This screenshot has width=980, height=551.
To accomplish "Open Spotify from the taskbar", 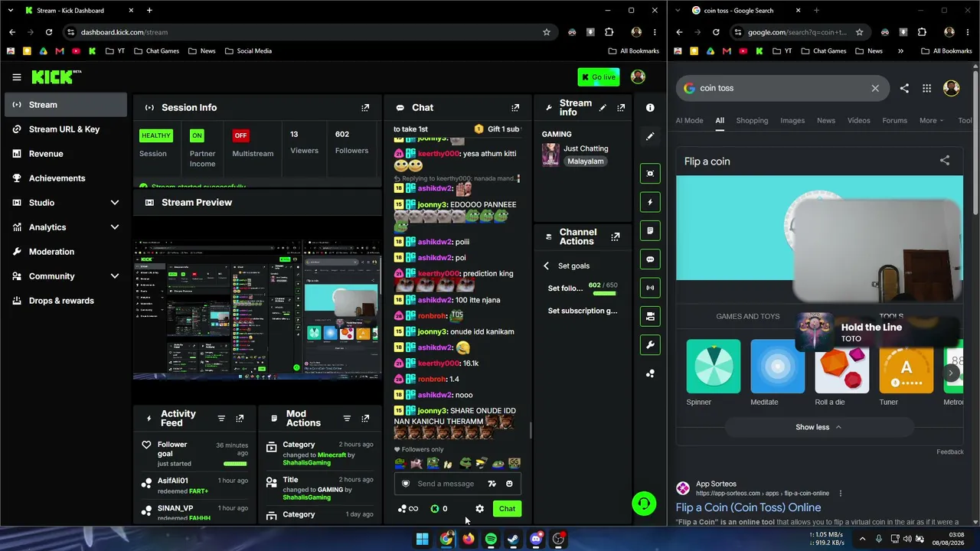I will [491, 539].
